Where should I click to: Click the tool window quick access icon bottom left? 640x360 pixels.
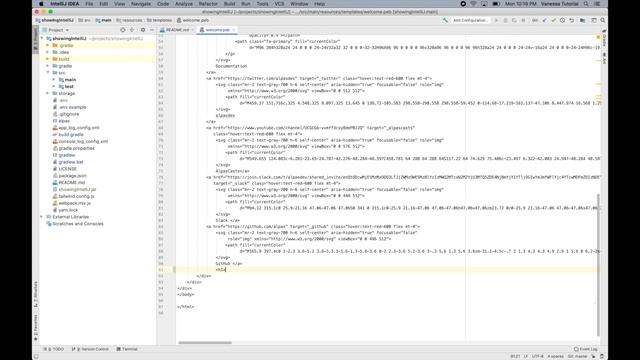pyautogui.click(x=36, y=356)
